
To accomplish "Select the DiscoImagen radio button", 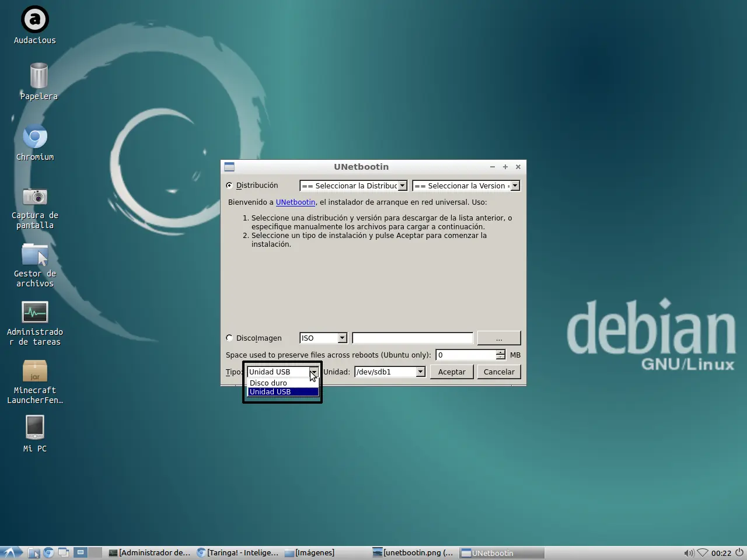I will (229, 338).
